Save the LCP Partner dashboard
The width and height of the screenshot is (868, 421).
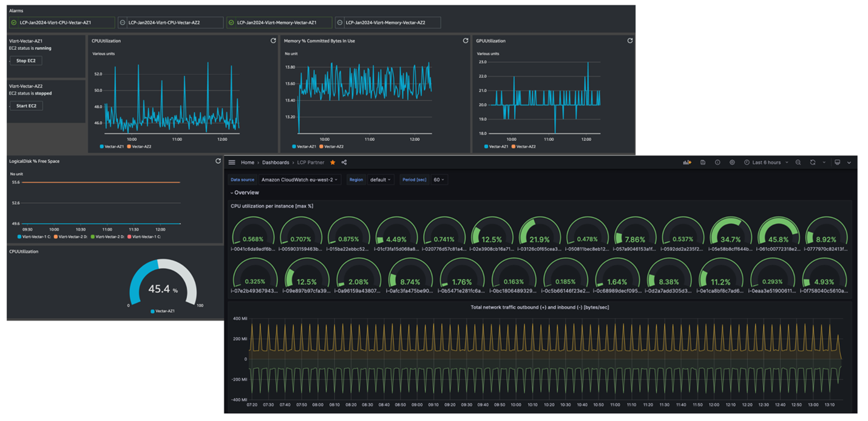click(x=703, y=162)
